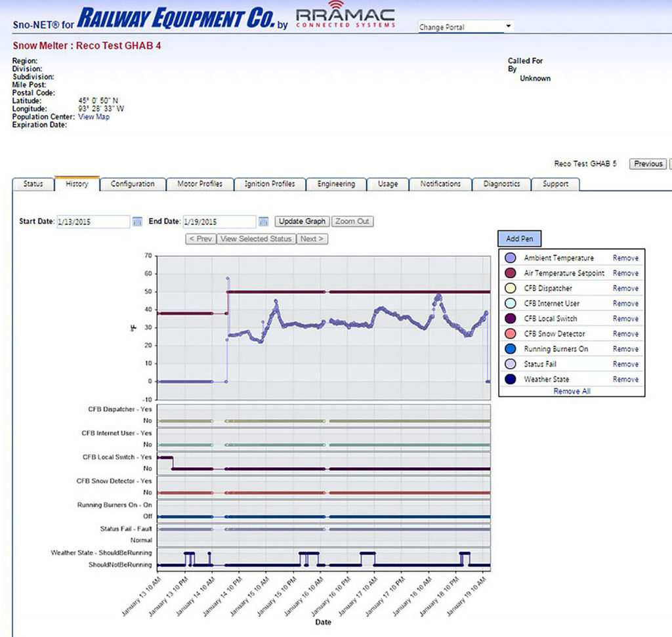Click the Add Pen button
This screenshot has height=637, width=672.
519,239
